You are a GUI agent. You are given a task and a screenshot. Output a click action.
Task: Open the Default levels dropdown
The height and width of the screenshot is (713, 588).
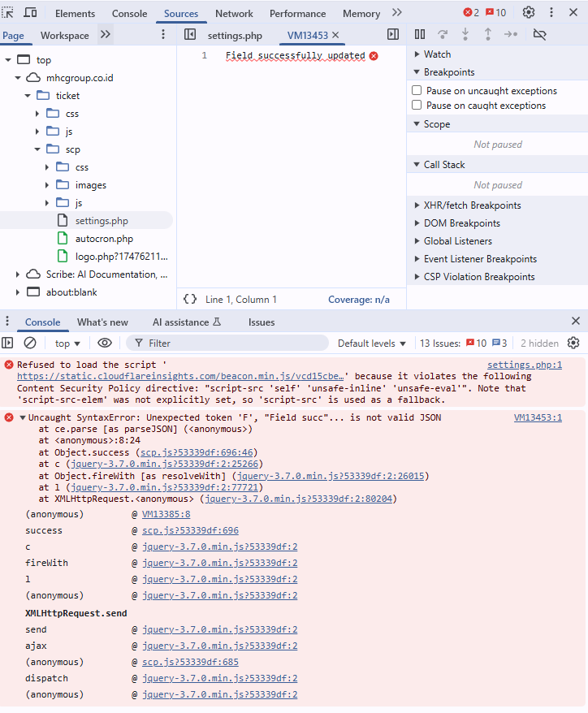(x=372, y=344)
